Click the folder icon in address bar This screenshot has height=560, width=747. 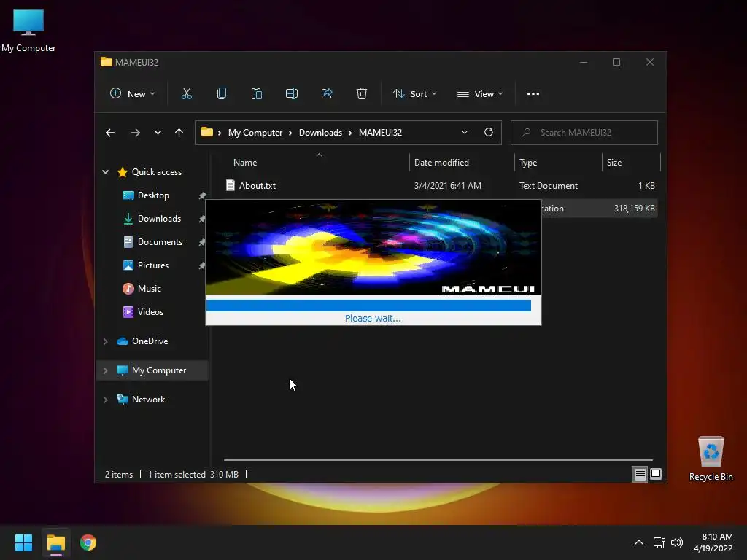[206, 133]
